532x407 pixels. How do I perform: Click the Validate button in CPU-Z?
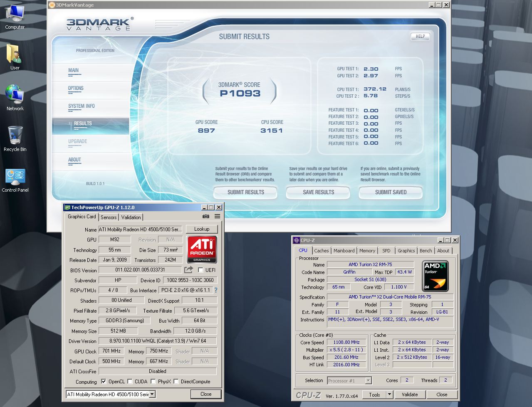point(410,395)
